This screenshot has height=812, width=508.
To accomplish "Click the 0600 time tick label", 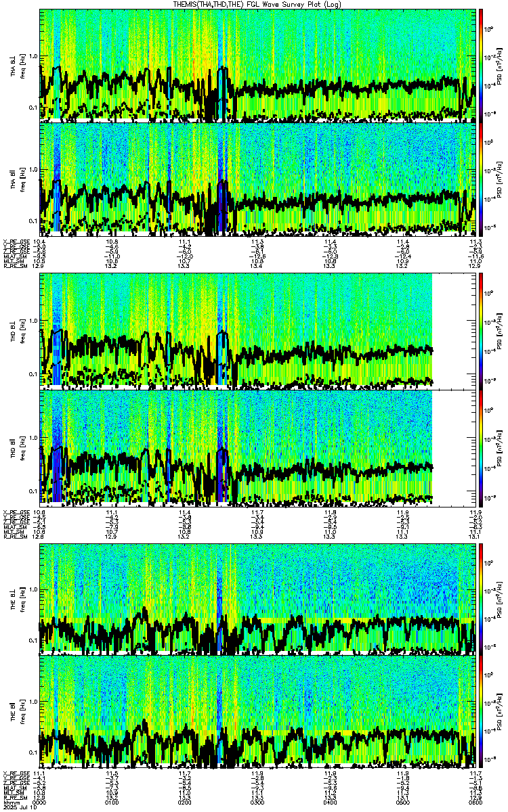I will (x=475, y=803).
